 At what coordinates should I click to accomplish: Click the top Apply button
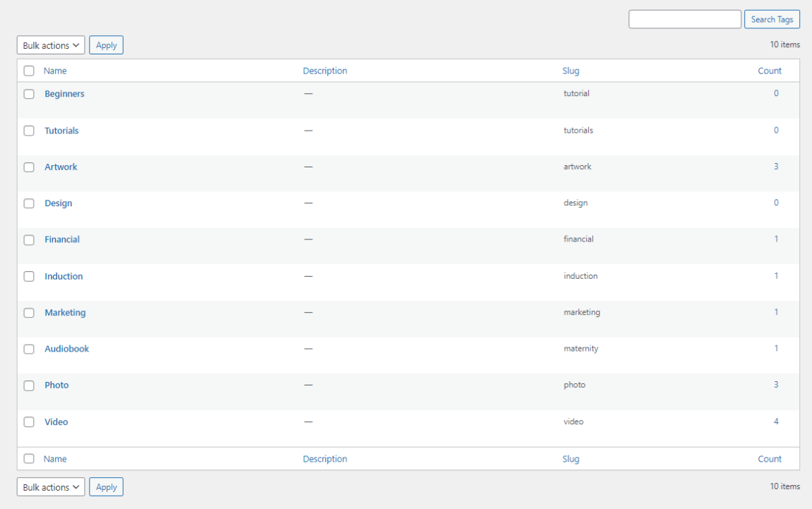click(x=106, y=45)
